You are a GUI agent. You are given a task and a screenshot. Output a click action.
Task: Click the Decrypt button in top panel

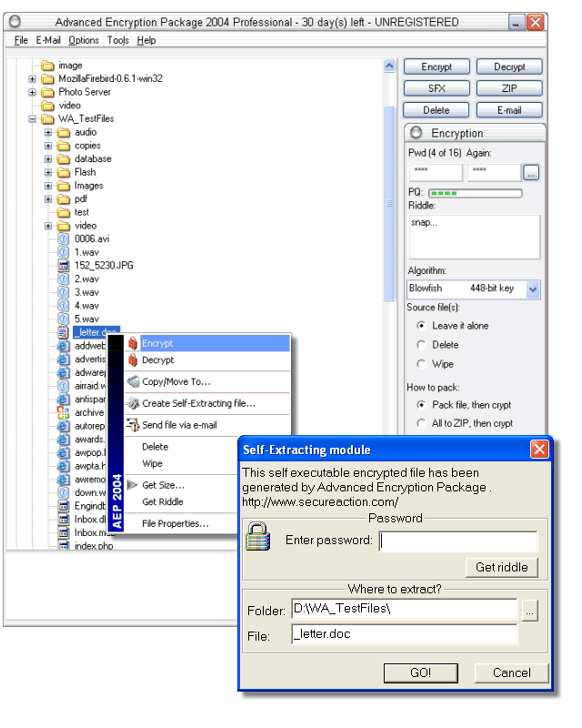coord(509,66)
